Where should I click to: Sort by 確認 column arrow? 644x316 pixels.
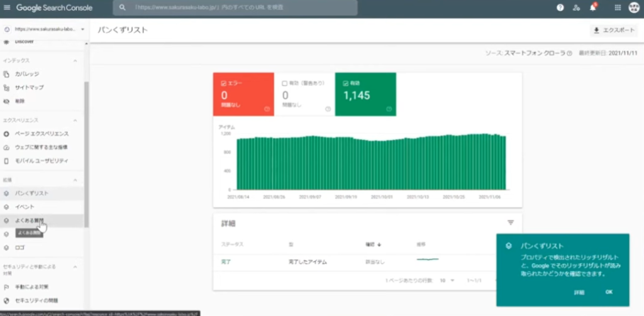379,244
